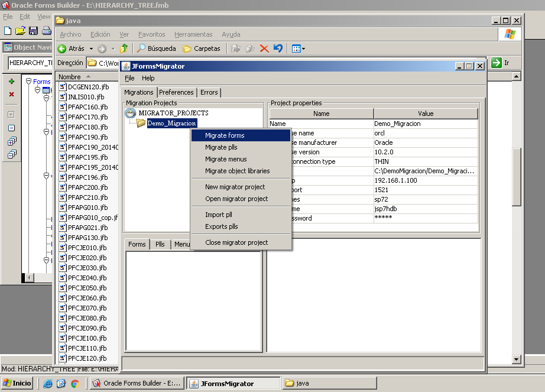Click the java window scrollbar up arrow

tap(517, 76)
